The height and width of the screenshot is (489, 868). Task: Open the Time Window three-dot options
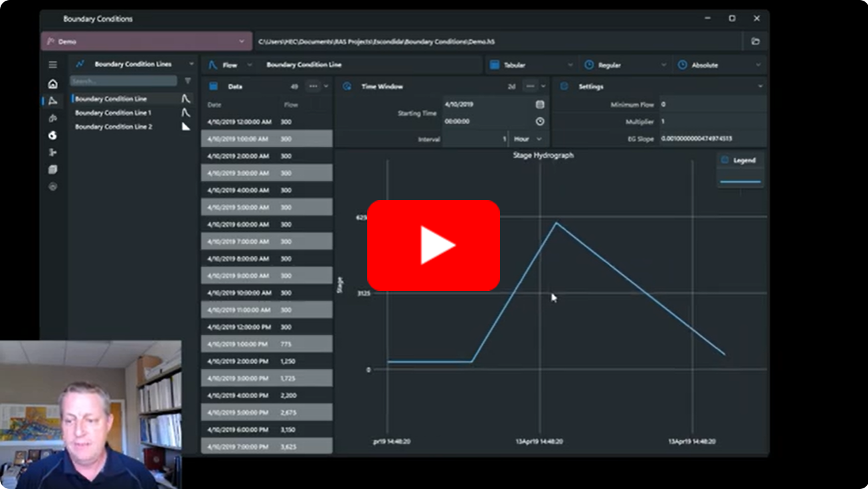530,86
